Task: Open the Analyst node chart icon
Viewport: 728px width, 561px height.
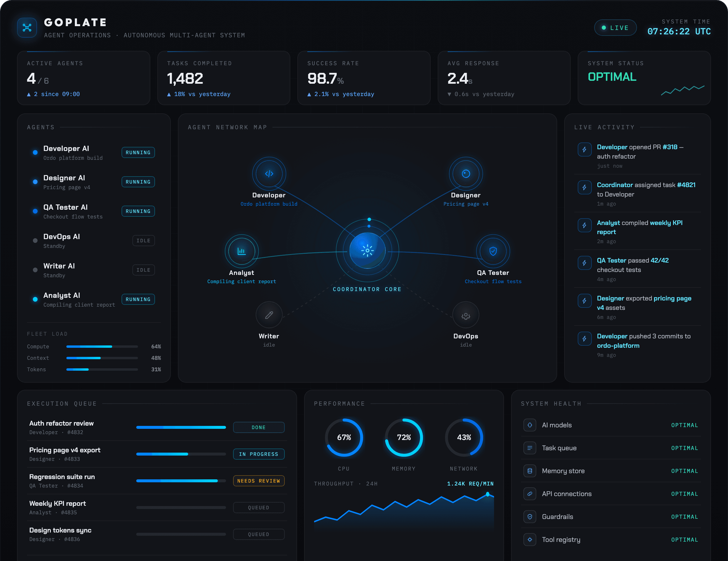Action: click(x=242, y=251)
